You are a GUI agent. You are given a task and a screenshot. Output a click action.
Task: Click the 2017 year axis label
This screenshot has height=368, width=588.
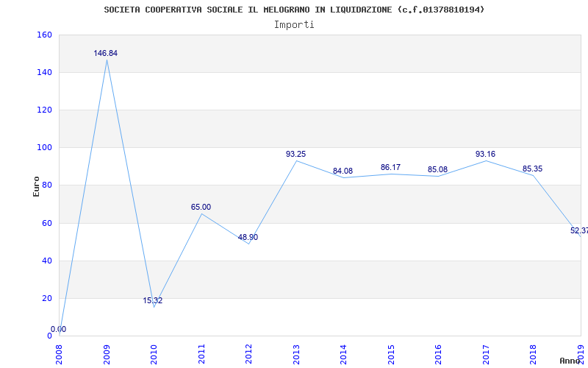click(486, 355)
